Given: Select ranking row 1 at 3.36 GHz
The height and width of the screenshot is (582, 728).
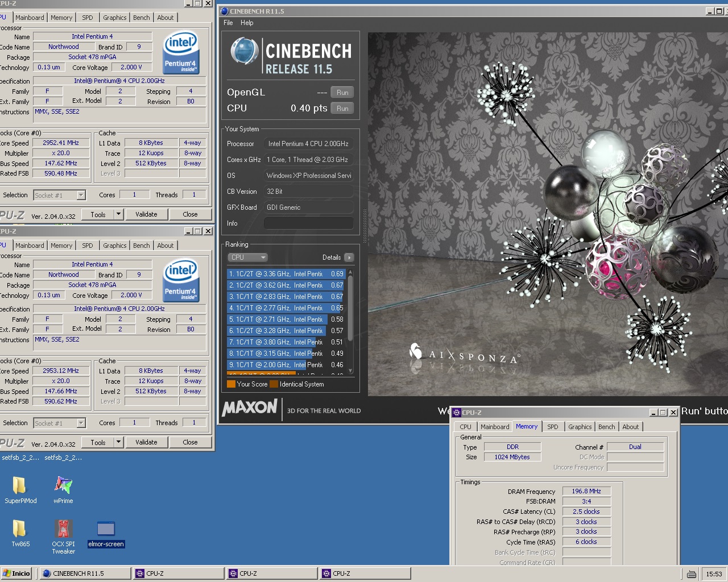Looking at the screenshot, I should 286,274.
